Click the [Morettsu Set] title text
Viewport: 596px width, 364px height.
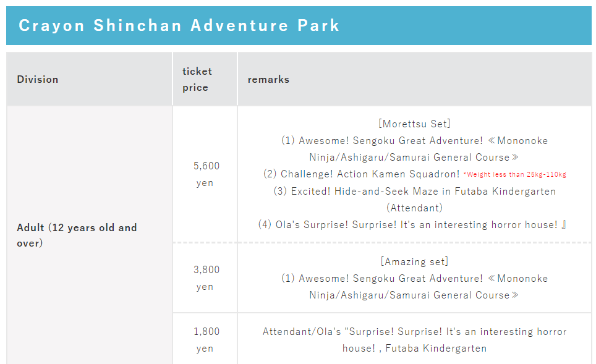click(414, 124)
